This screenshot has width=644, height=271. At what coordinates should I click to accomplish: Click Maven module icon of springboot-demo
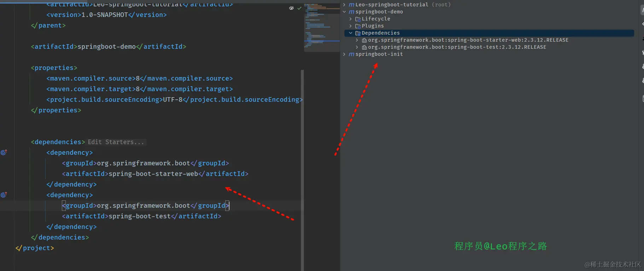pyautogui.click(x=352, y=12)
